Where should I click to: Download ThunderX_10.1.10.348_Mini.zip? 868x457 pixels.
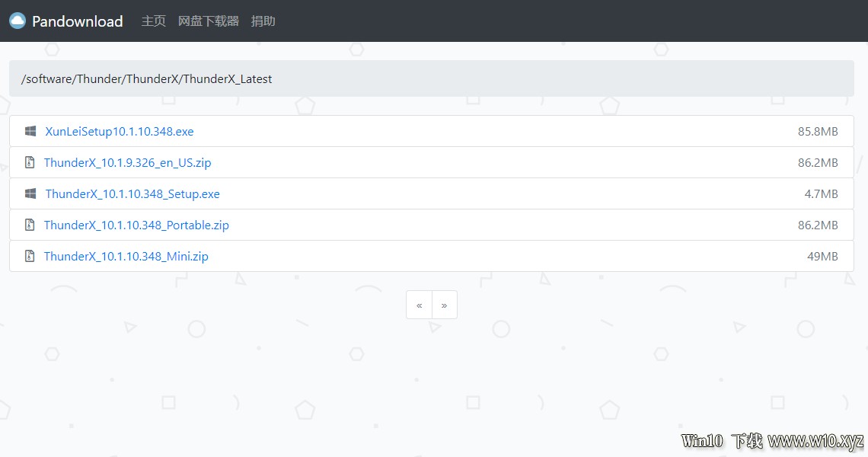(126, 257)
